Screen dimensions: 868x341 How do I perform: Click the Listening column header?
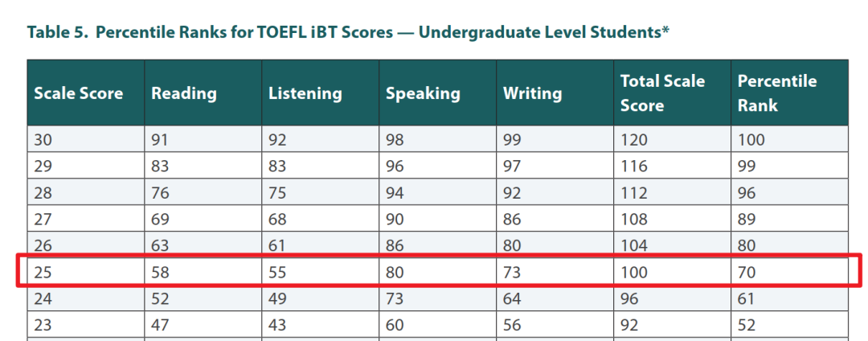point(321,92)
